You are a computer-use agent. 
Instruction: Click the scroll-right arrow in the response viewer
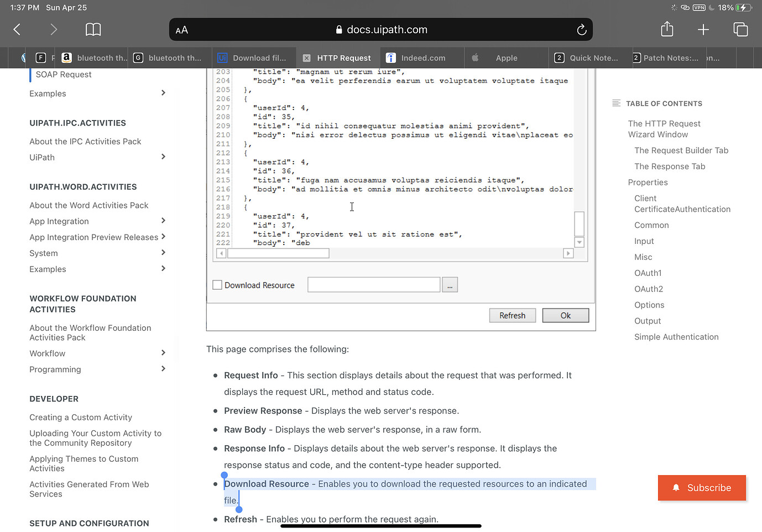coord(568,253)
